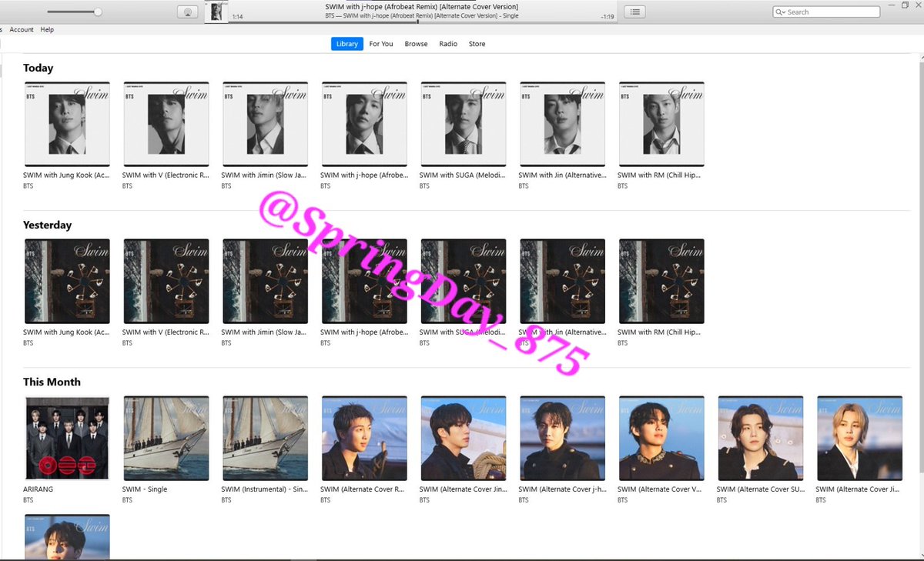924x561 pixels.
Task: Open Today's SWIM with RM album cover
Action: (x=661, y=124)
